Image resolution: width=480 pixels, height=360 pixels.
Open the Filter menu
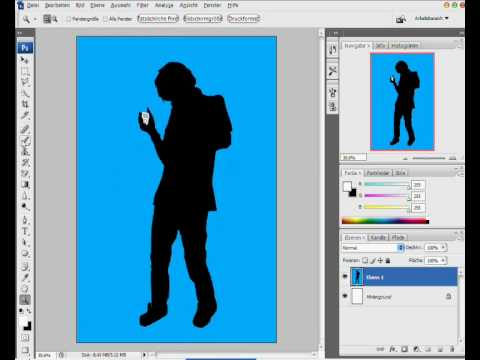point(142,5)
